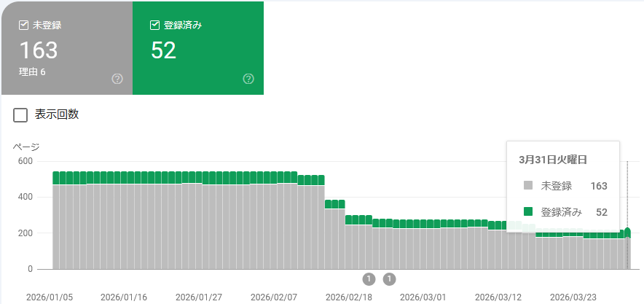The height and width of the screenshot is (304, 644).
Task: Select the 52 count on 登録済み card
Action: 164,51
